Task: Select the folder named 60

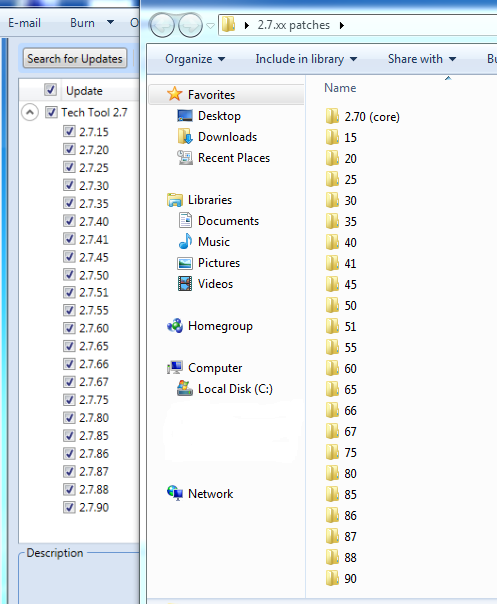Action: [x=350, y=369]
